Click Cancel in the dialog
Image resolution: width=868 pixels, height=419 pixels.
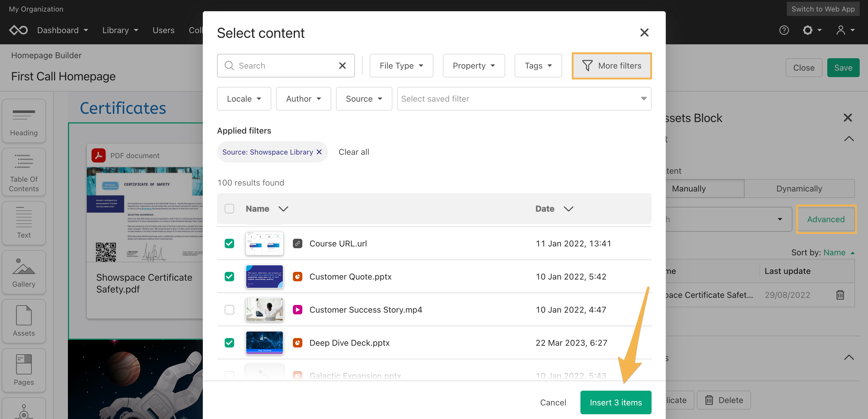(553, 402)
